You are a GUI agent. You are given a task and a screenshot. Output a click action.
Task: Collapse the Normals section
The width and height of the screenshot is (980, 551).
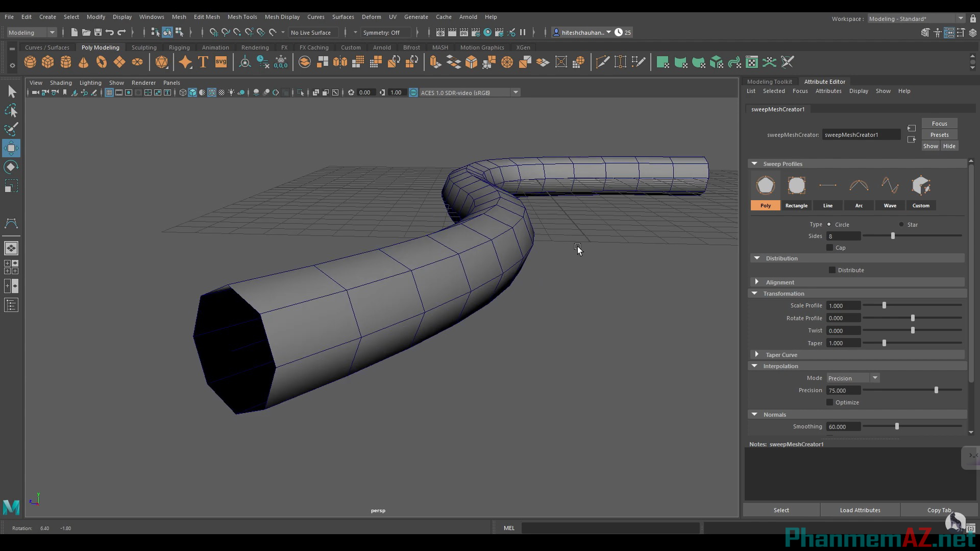pyautogui.click(x=755, y=414)
